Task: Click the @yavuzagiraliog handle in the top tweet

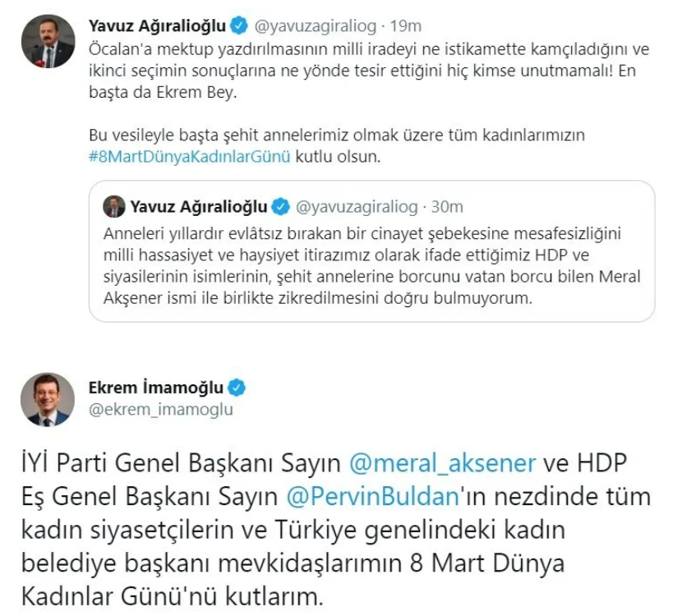Action: [316, 26]
